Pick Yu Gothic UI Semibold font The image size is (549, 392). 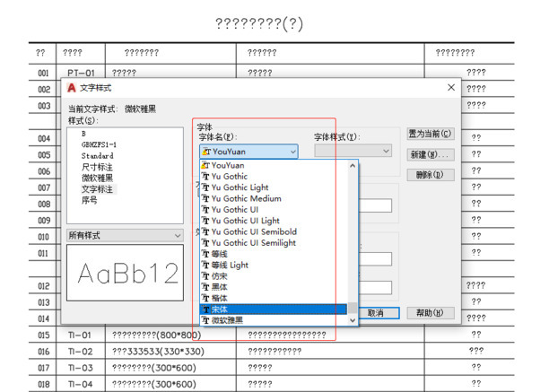(x=274, y=231)
